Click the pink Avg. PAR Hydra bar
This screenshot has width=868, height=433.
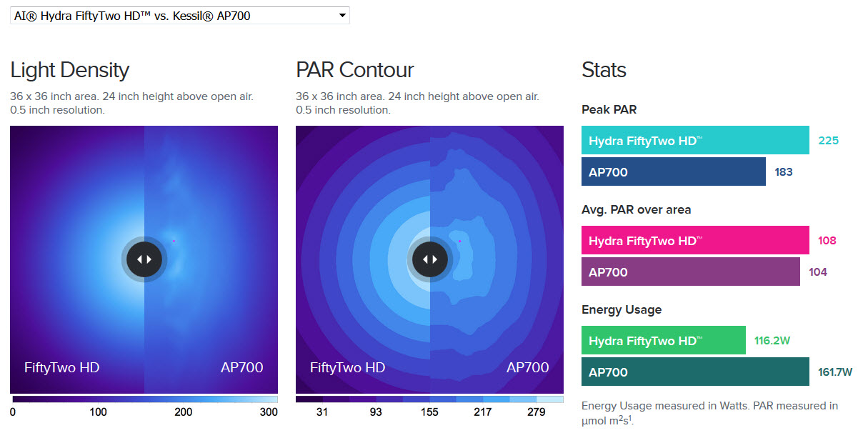[x=694, y=241]
